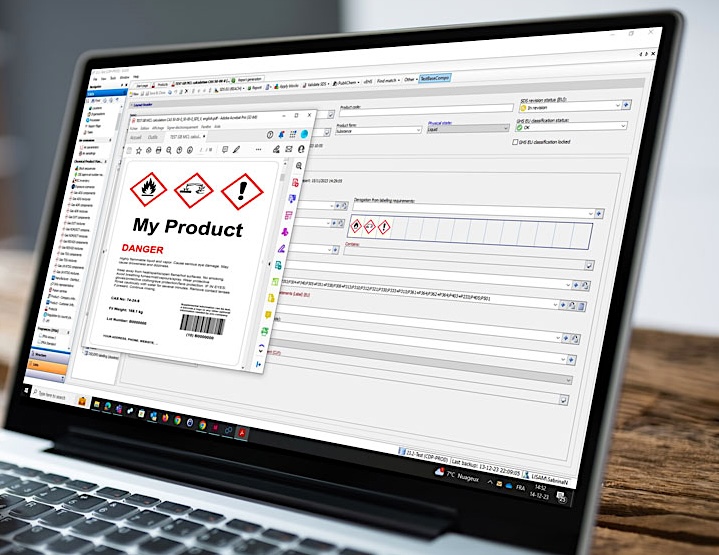The image size is (719, 555).
Task: Click the blue account avatar in Acrobat
Action: tap(304, 134)
